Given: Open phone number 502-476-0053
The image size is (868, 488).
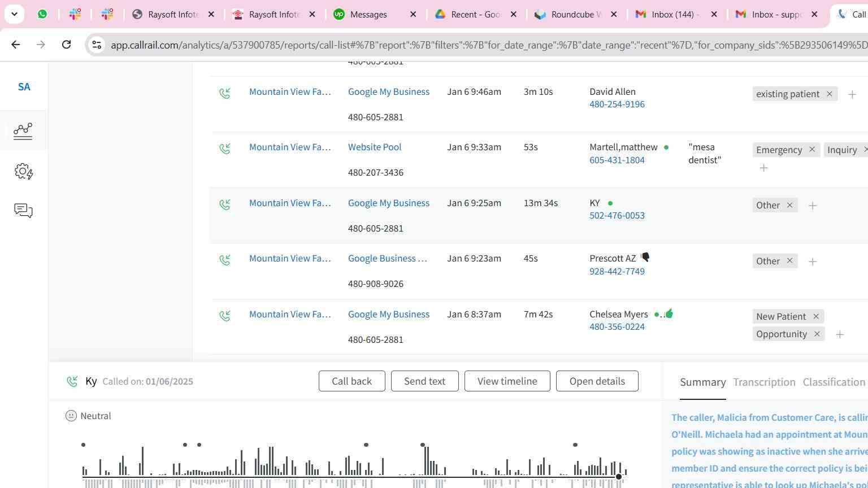Looking at the screenshot, I should [617, 216].
